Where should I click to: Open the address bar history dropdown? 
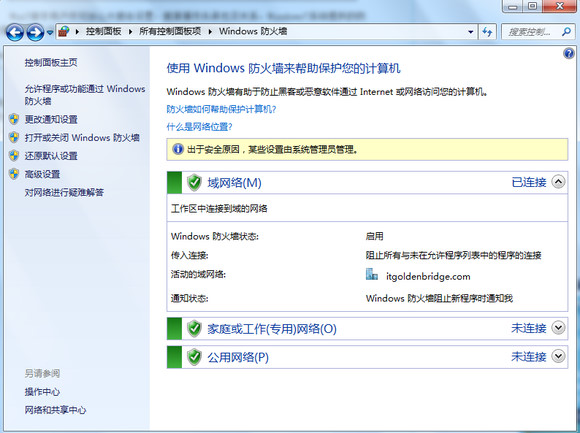click(471, 32)
